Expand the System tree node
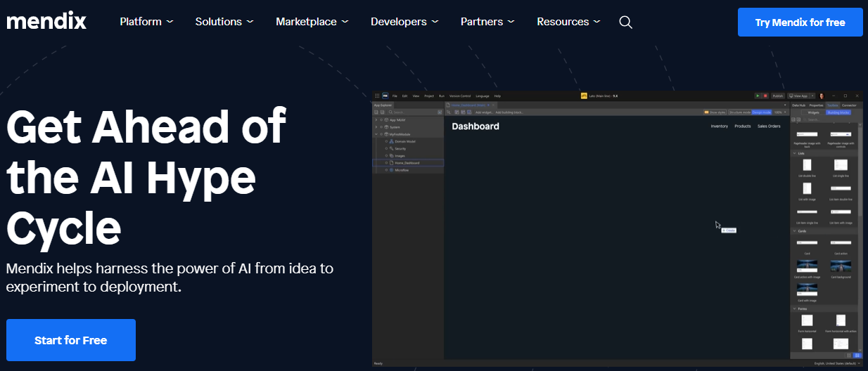This screenshot has width=868, height=371. pyautogui.click(x=376, y=127)
